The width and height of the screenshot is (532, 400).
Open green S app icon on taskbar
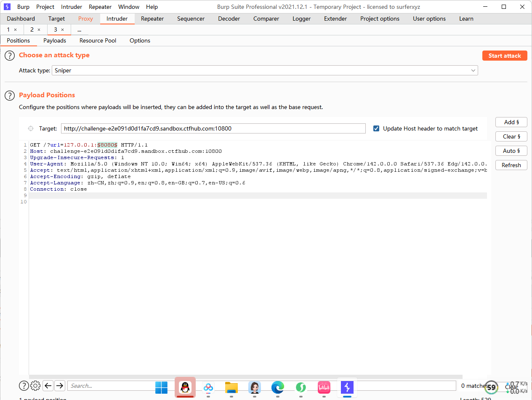click(x=301, y=387)
